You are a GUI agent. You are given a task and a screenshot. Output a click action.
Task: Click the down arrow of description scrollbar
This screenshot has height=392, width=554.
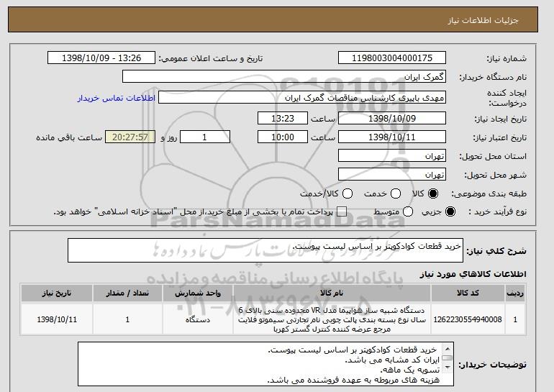448,368
